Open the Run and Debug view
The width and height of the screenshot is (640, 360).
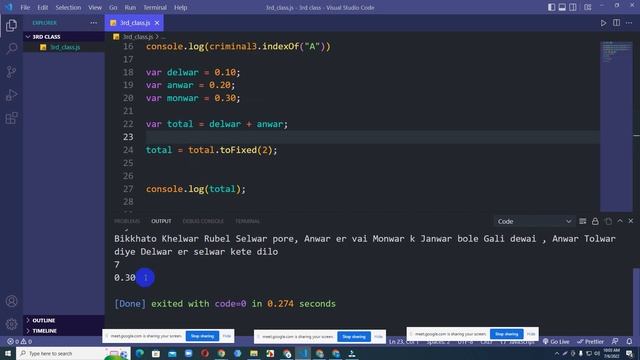pos(11,95)
